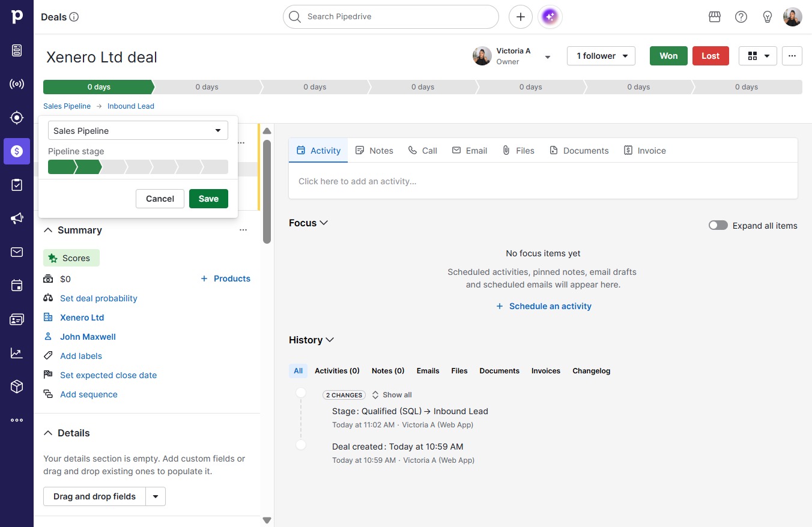Open the Marketplace store icon
Screen dimensions: 812x527
[x=715, y=17]
